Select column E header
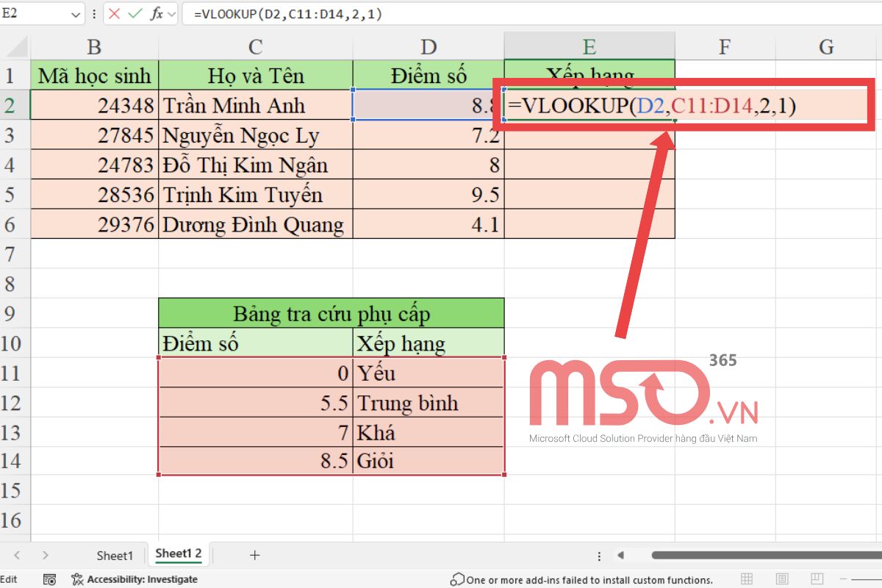Viewport: 882px width, 588px height. tap(589, 47)
